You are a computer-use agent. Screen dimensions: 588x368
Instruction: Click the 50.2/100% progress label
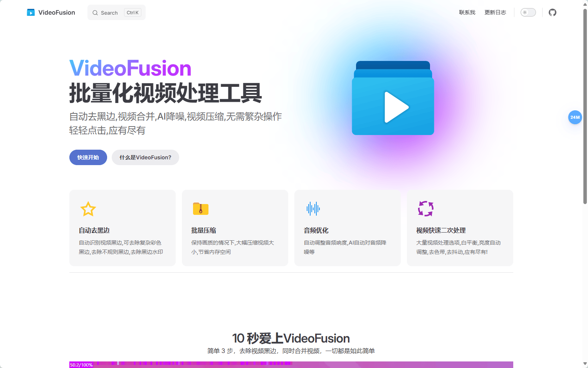81,365
